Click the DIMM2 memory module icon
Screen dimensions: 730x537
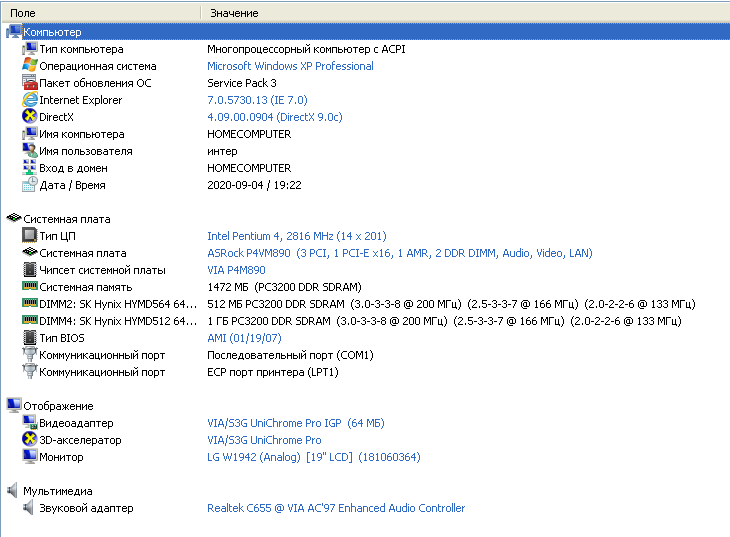[30, 304]
